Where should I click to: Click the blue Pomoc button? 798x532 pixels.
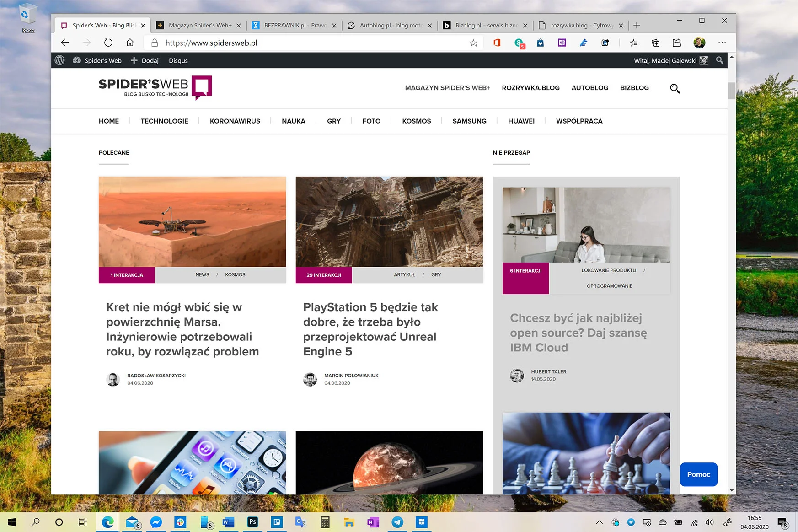(x=698, y=474)
